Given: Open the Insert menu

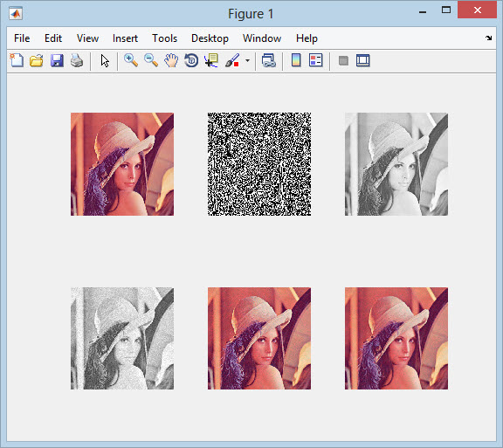Looking at the screenshot, I should pos(125,38).
